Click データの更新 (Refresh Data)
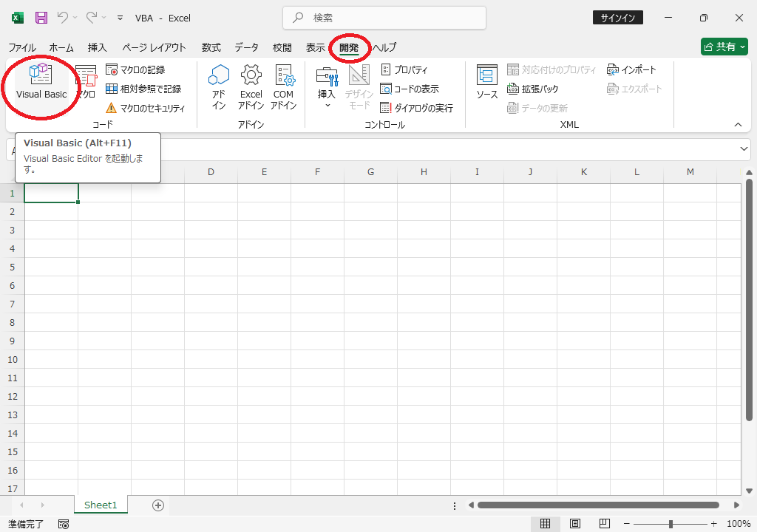The height and width of the screenshot is (532, 757). coord(537,108)
